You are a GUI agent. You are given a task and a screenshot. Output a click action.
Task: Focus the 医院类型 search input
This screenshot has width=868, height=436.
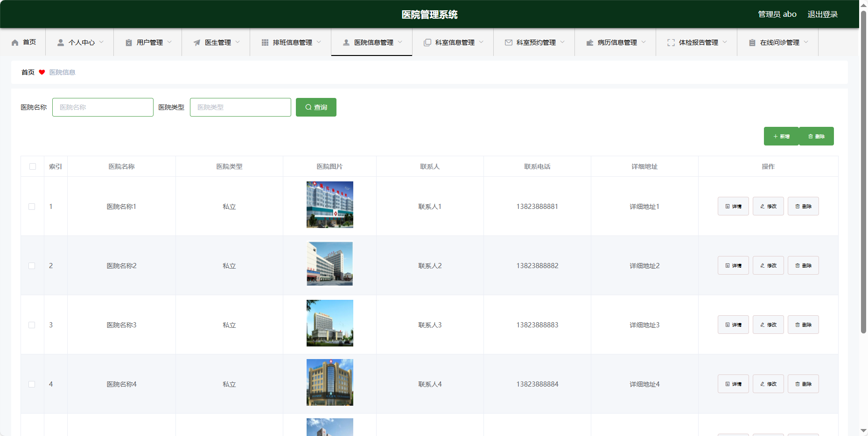point(240,107)
